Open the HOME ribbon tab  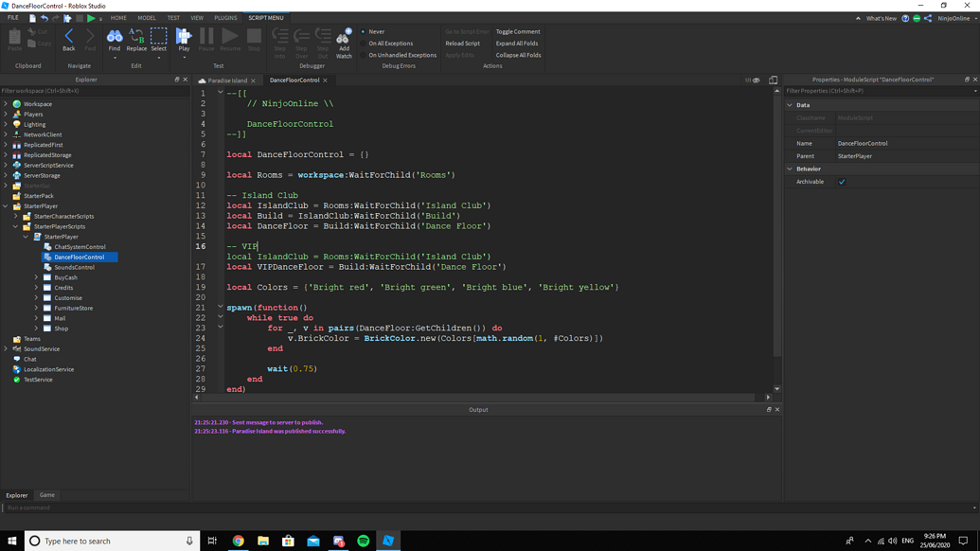click(x=118, y=18)
